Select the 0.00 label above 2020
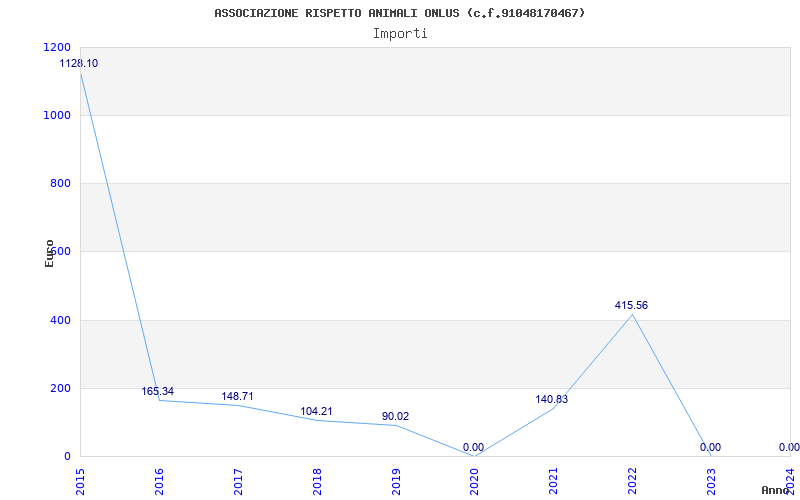The image size is (800, 500). pos(473,447)
